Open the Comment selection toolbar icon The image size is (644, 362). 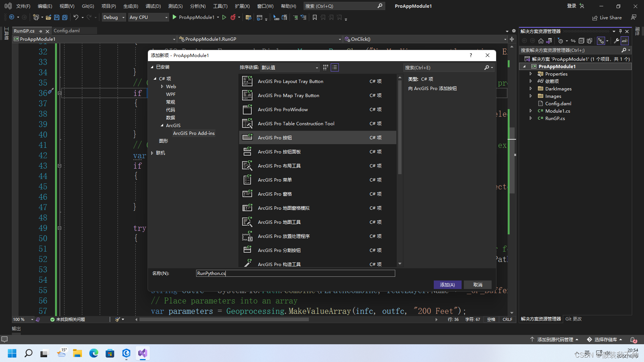(295, 17)
